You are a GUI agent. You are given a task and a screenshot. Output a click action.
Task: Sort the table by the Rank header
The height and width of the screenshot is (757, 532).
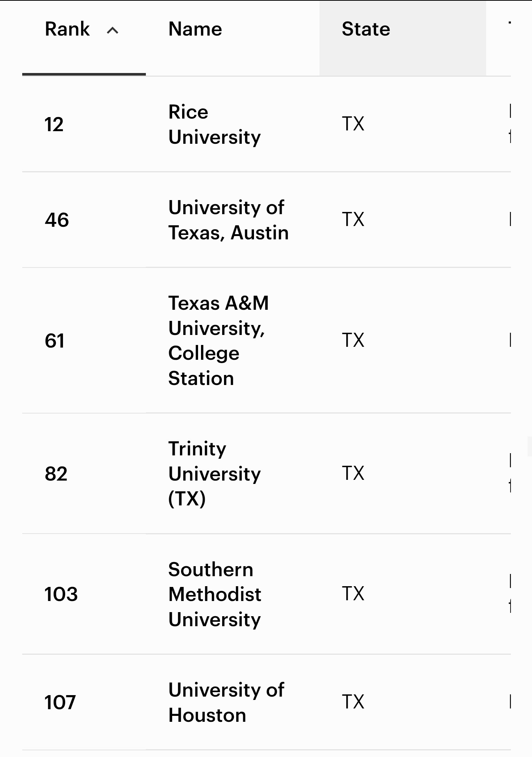[x=67, y=29]
